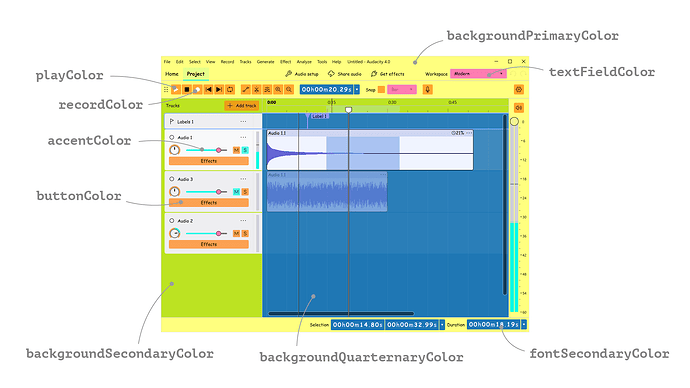
Task: Open Audio 3 track three-dot menu
Action: [x=243, y=179]
